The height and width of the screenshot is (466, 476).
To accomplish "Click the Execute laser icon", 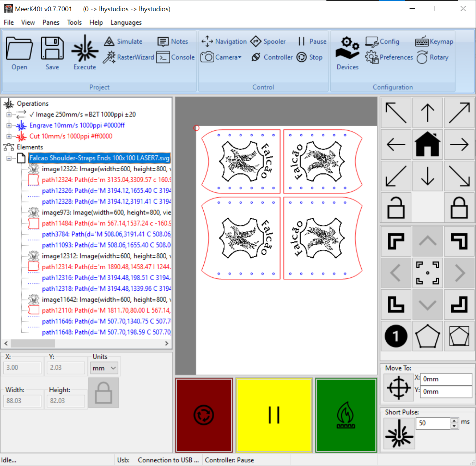I will pyautogui.click(x=84, y=51).
